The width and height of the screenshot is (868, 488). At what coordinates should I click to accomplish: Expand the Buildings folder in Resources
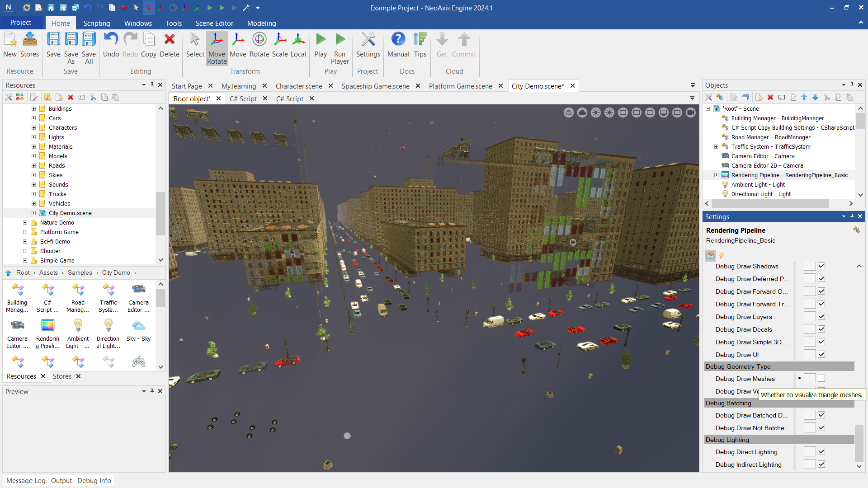[33, 109]
